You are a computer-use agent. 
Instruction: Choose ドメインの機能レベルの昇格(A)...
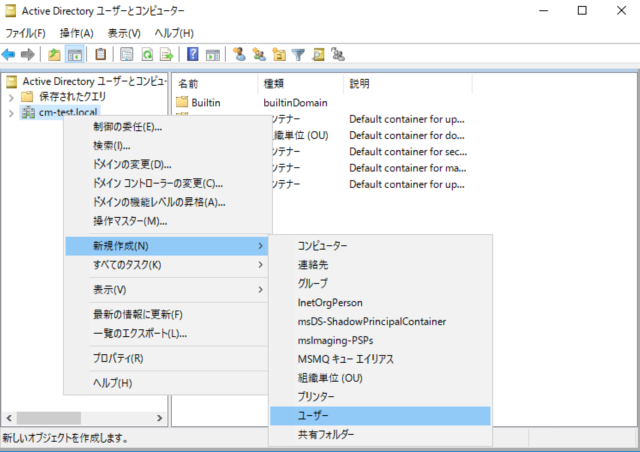pos(167,202)
